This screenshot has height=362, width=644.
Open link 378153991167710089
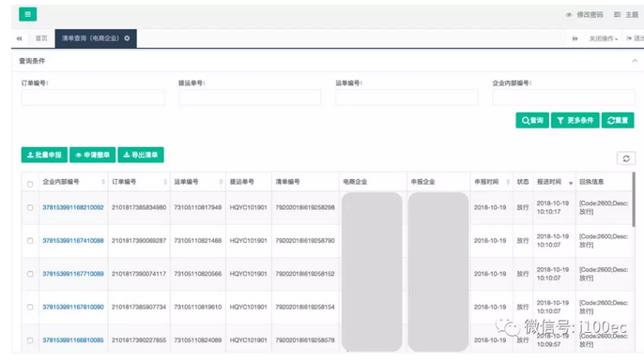(x=73, y=274)
